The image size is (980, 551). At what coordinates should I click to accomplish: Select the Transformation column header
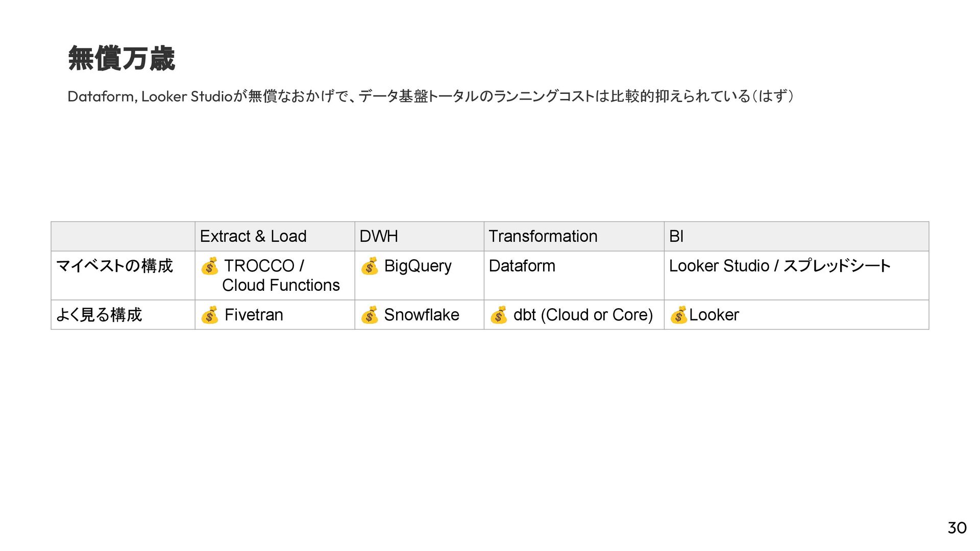tap(543, 236)
